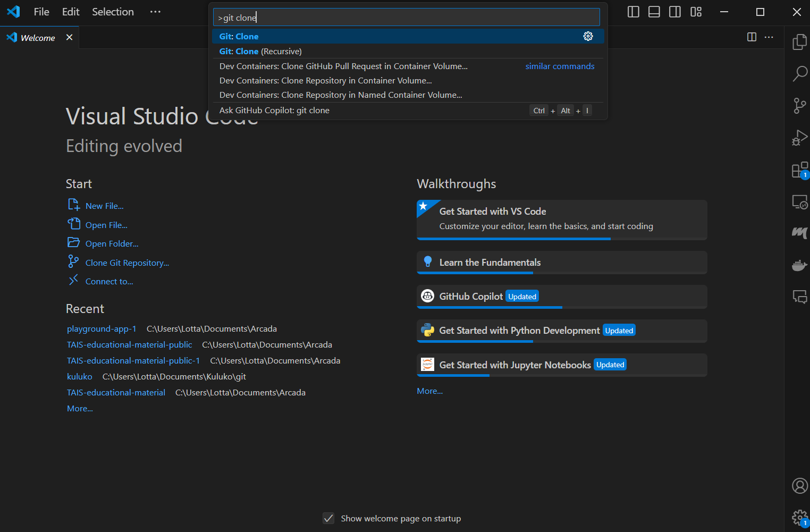
Task: Click the similar commands label
Action: click(560, 66)
